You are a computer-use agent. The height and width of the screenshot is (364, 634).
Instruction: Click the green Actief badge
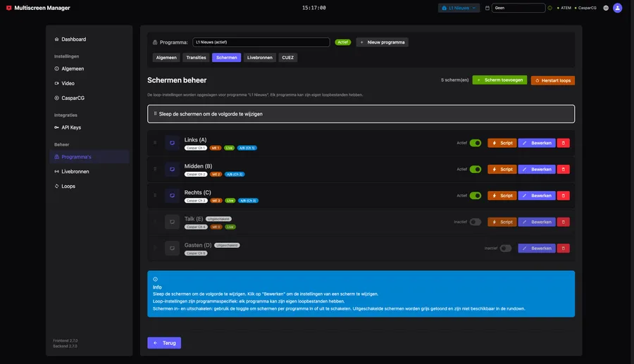pos(342,42)
